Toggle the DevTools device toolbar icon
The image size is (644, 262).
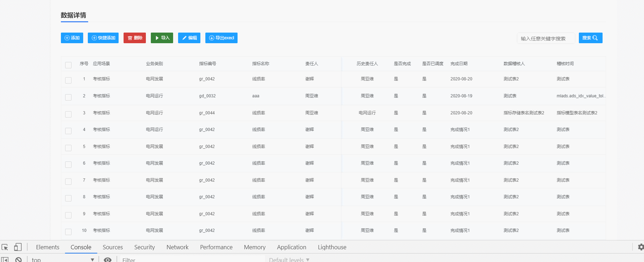18,247
